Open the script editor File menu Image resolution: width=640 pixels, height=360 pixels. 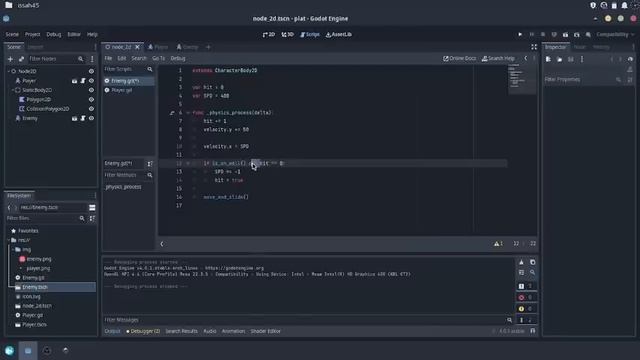click(108, 58)
